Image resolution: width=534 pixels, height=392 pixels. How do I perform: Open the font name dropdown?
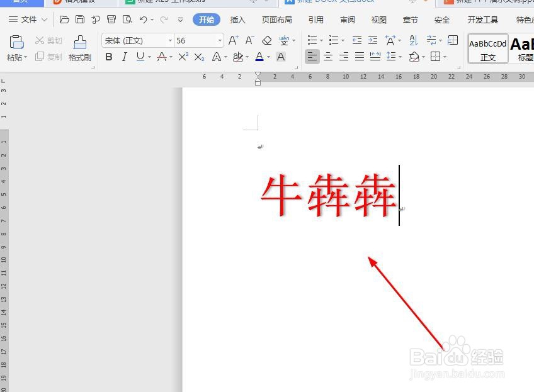coord(169,40)
